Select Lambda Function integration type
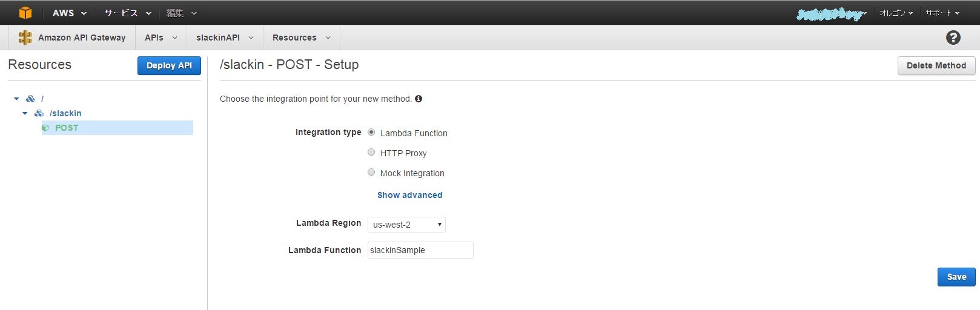 coord(371,133)
